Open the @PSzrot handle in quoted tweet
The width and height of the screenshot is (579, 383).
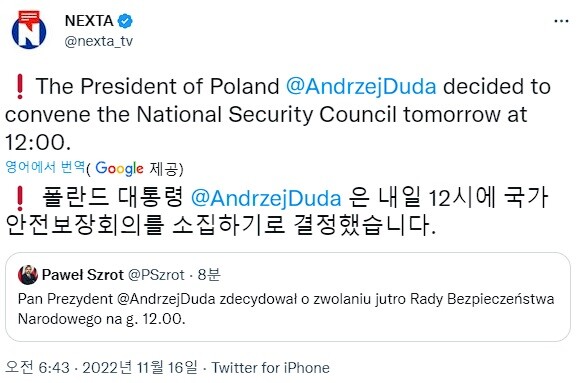tap(156, 275)
